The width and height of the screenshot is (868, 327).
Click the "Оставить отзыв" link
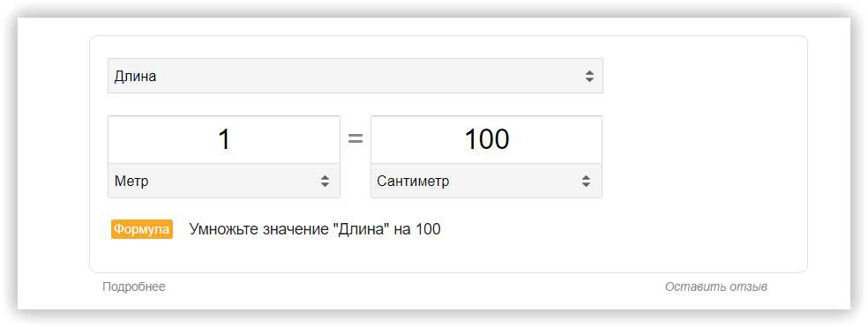point(715,286)
